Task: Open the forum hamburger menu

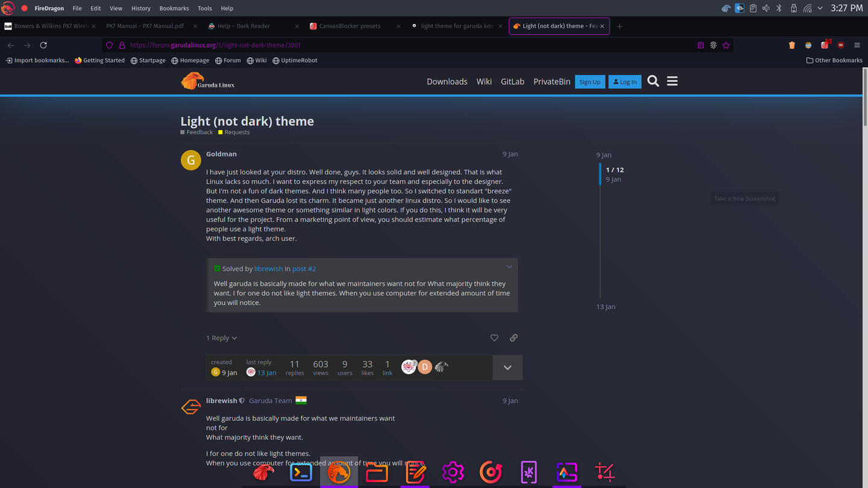Action: (672, 81)
